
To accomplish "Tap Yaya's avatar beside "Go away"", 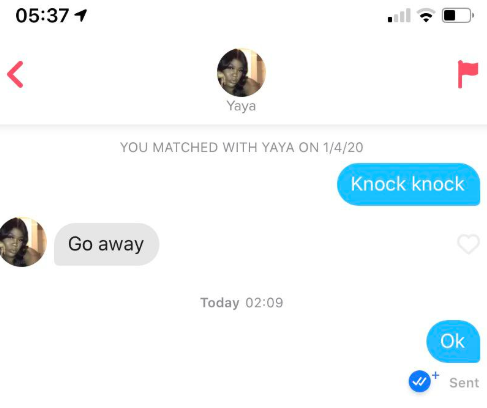I will click(x=23, y=242).
